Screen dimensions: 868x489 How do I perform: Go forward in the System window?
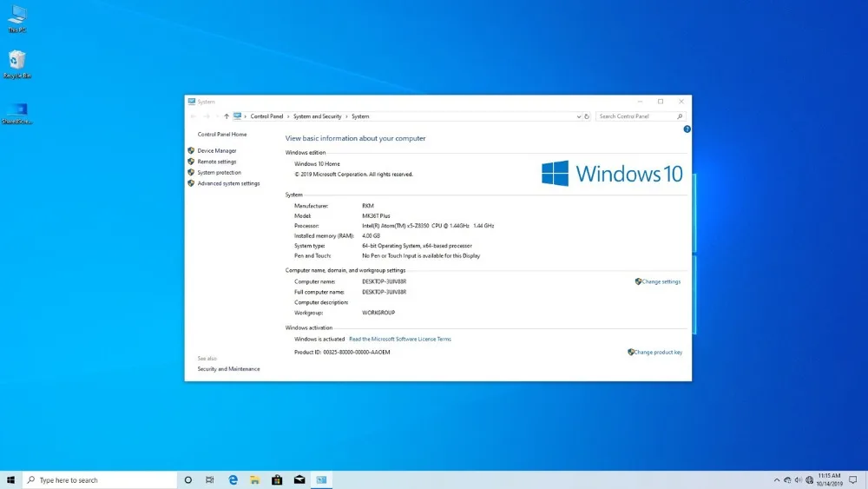click(207, 116)
